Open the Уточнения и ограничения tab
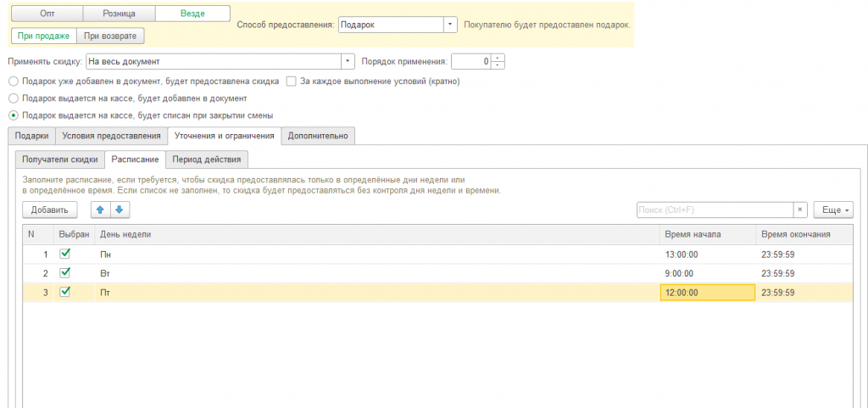 tap(224, 136)
